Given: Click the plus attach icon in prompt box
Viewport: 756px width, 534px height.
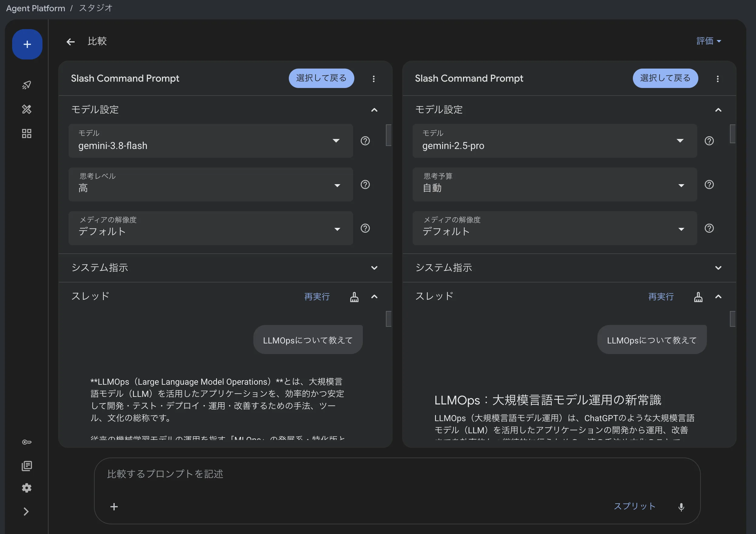Looking at the screenshot, I should coord(114,507).
